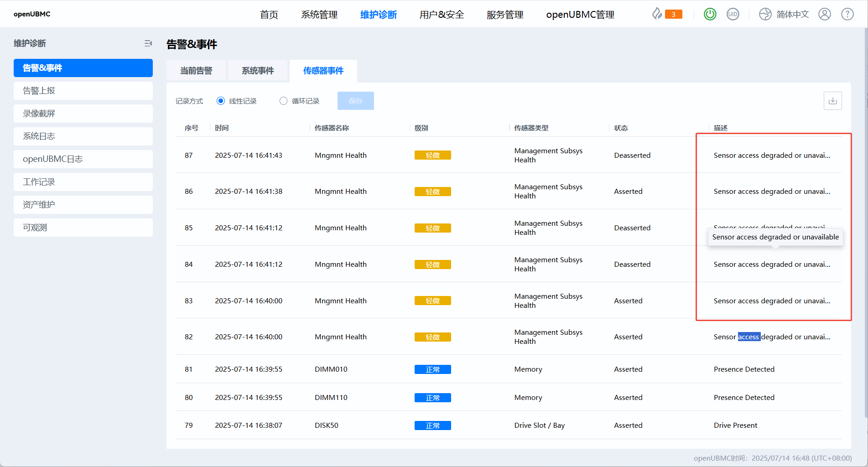
Task: Click the green power button icon
Action: pyautogui.click(x=710, y=14)
